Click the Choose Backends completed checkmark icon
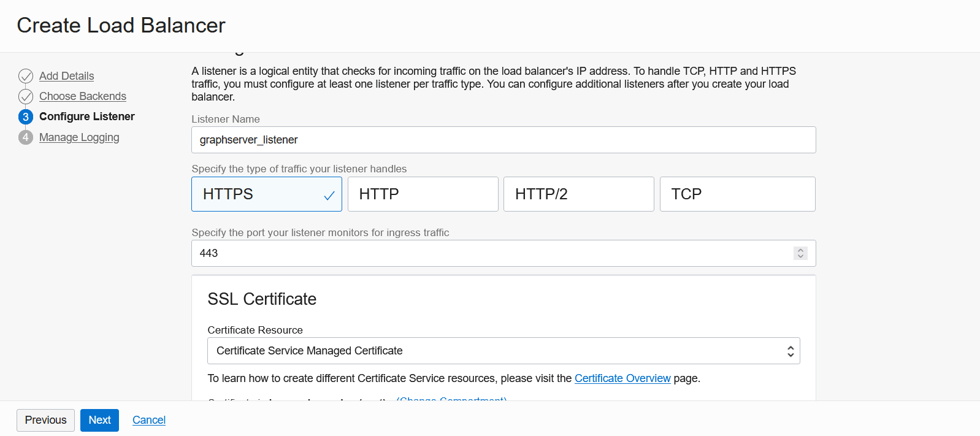This screenshot has height=436, width=980. (x=26, y=96)
